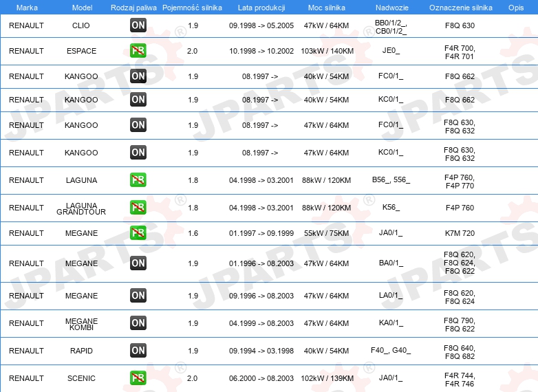Screen dimensions: 538x392
Task: Click the Oznaczenie silnika column header
Action: click(x=460, y=8)
